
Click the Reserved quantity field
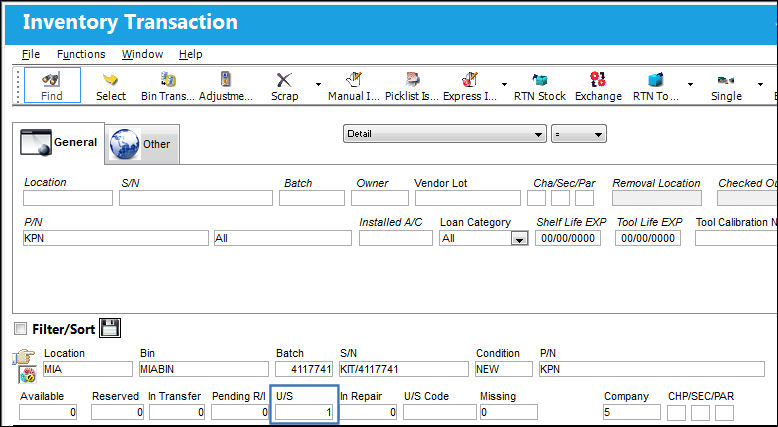[117, 412]
